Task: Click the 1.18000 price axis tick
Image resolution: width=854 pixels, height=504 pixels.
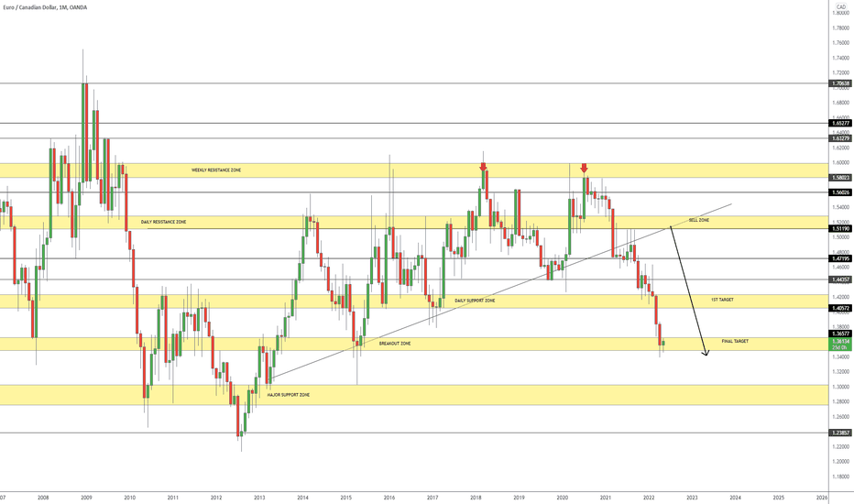Action: click(x=841, y=477)
